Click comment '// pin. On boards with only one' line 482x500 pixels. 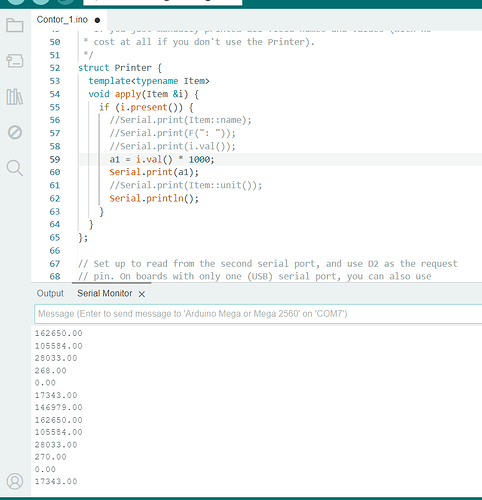[x=255, y=277]
